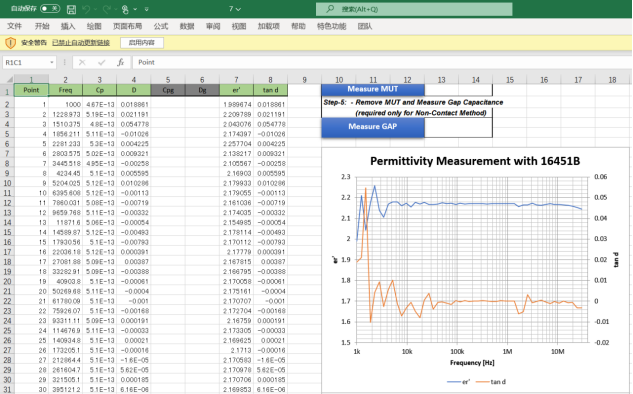
Task: Open the 帮助 ribbon tab
Action: pyautogui.click(x=298, y=26)
